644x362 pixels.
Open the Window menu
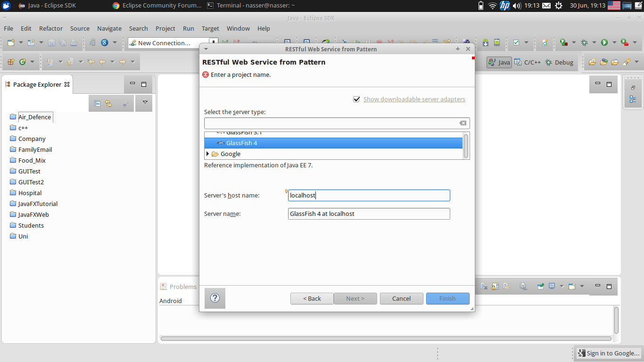click(238, 28)
